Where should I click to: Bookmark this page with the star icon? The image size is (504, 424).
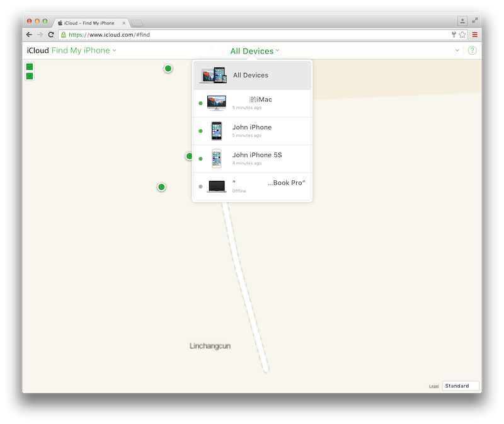click(462, 35)
